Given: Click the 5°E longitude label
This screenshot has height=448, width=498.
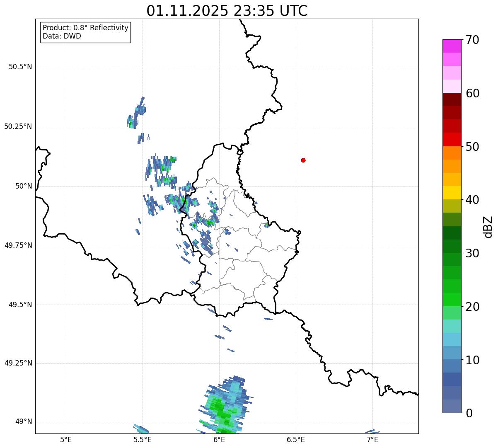Looking at the screenshot, I should (x=66, y=439).
